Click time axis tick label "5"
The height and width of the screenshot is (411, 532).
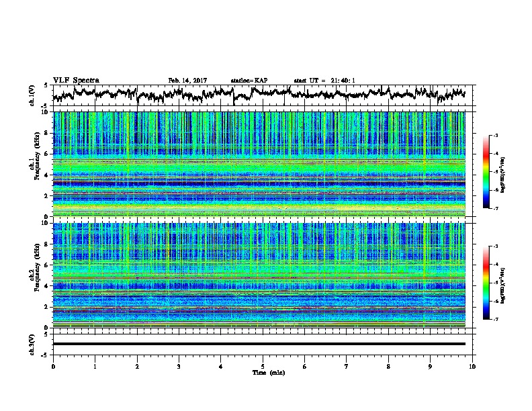pos(263,367)
